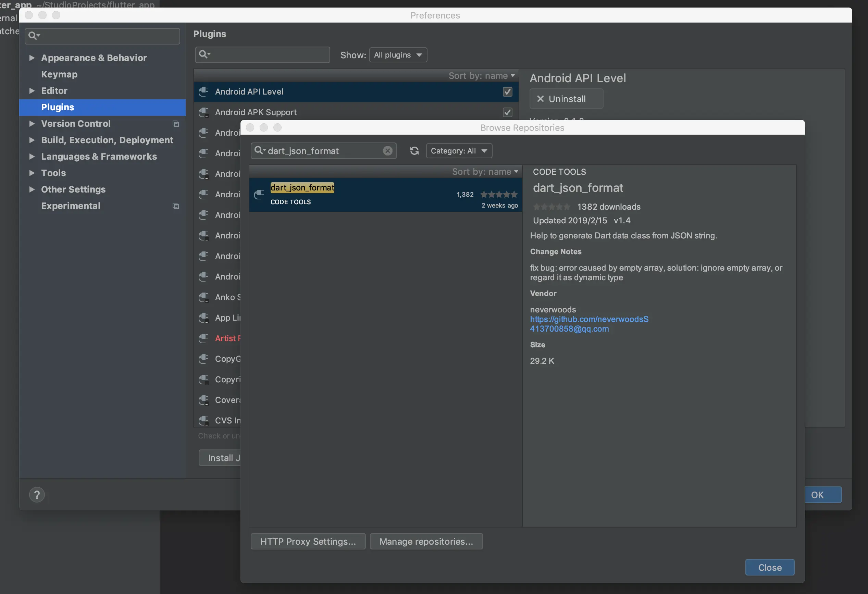Image resolution: width=868 pixels, height=594 pixels.
Task: Open the Sort by name menu in Browse Repositories
Action: [485, 172]
